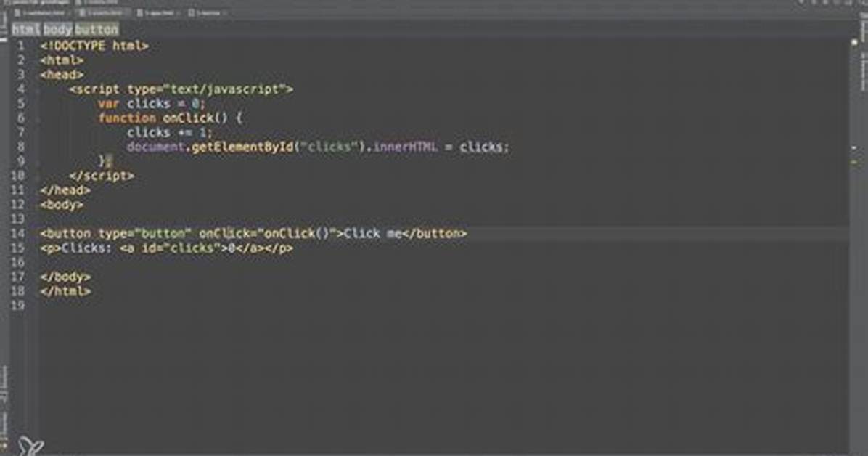Jump to white marker on error stripe
This screenshot has height=456, width=868.
(x=854, y=148)
